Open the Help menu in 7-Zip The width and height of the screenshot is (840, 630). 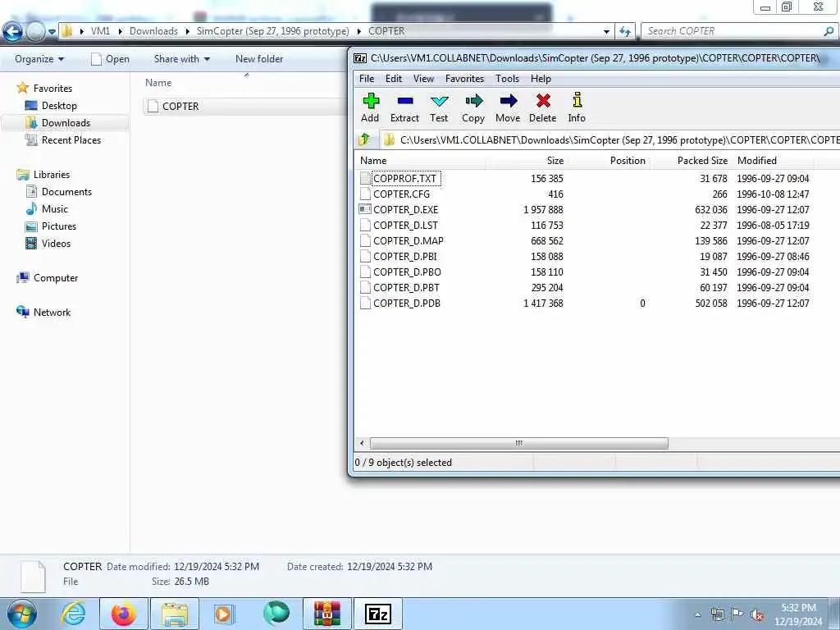tap(541, 79)
